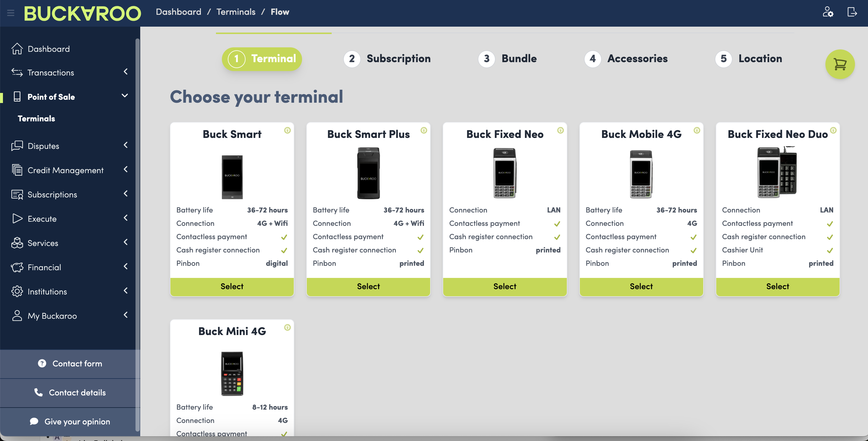Click the Give your opinion speech bubble icon
868x441 pixels.
[34, 421]
